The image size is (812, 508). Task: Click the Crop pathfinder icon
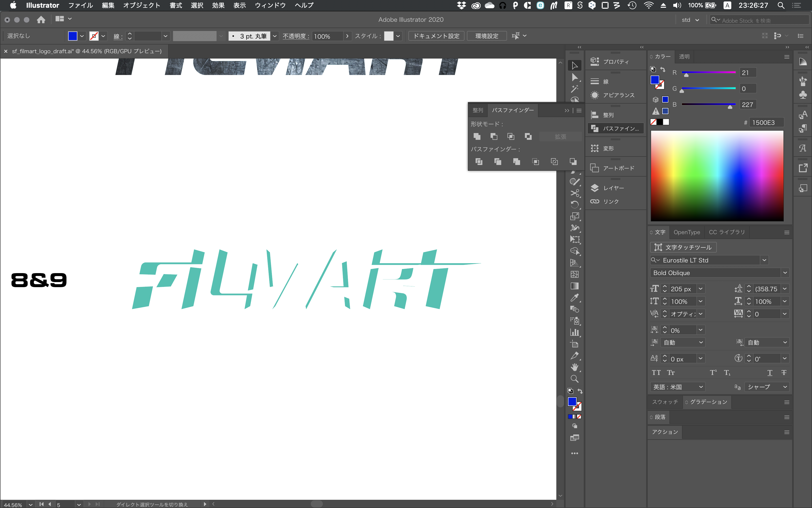[x=536, y=162]
